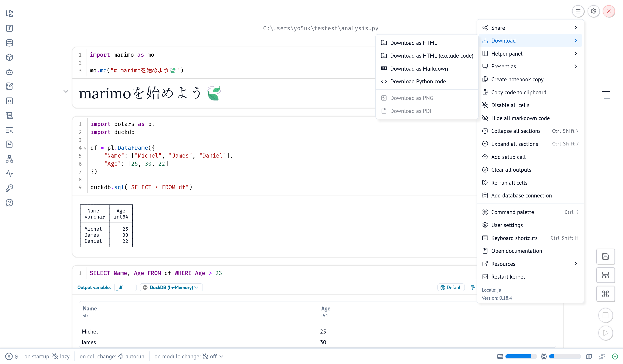
Task: Click the run stale cells play button
Action: point(605,333)
